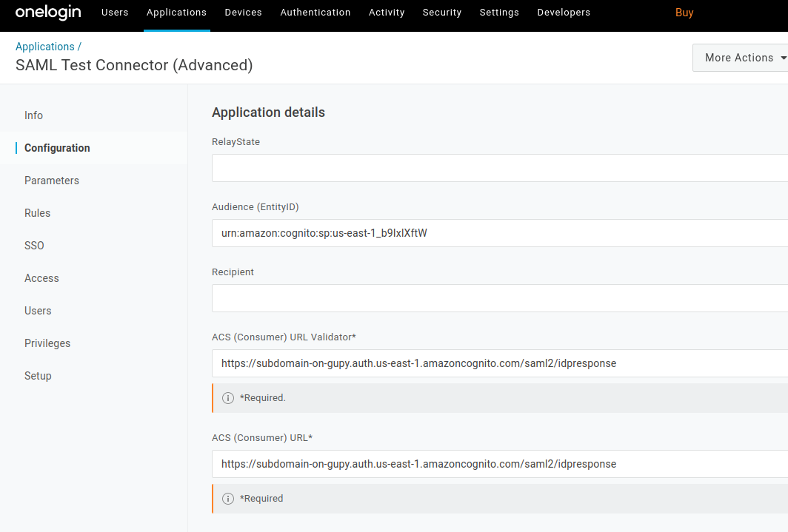Open the More Actions dropdown
788x532 pixels.
741,58
